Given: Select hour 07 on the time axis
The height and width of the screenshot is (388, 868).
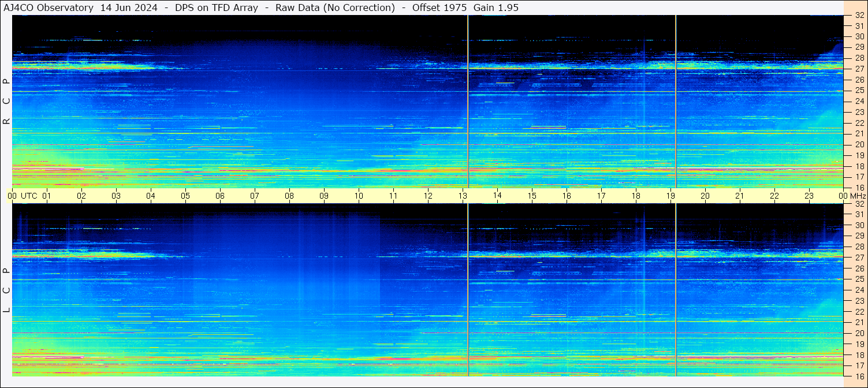Looking at the screenshot, I should (255, 196).
